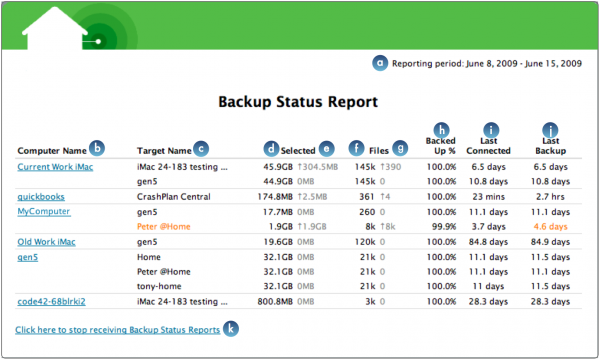
Task: Open the code42-68blrki2 computer link
Action: point(51,301)
